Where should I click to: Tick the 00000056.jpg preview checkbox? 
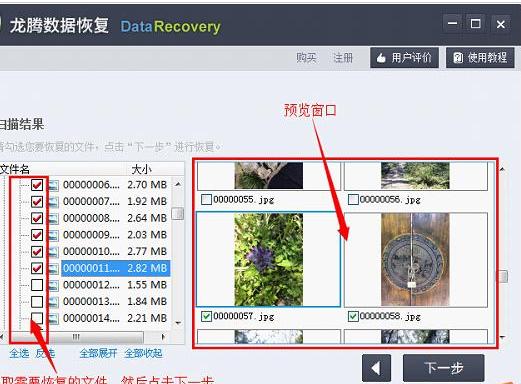coord(353,200)
